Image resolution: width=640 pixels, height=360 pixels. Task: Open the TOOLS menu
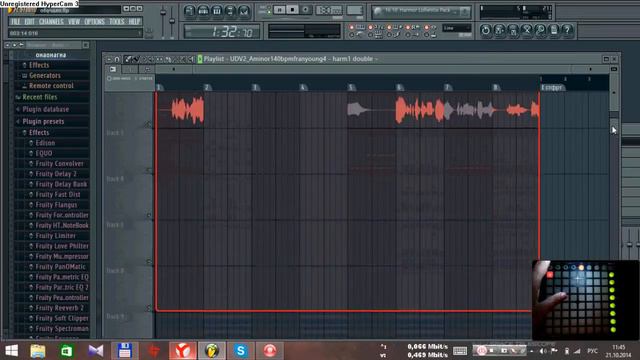tap(117, 21)
